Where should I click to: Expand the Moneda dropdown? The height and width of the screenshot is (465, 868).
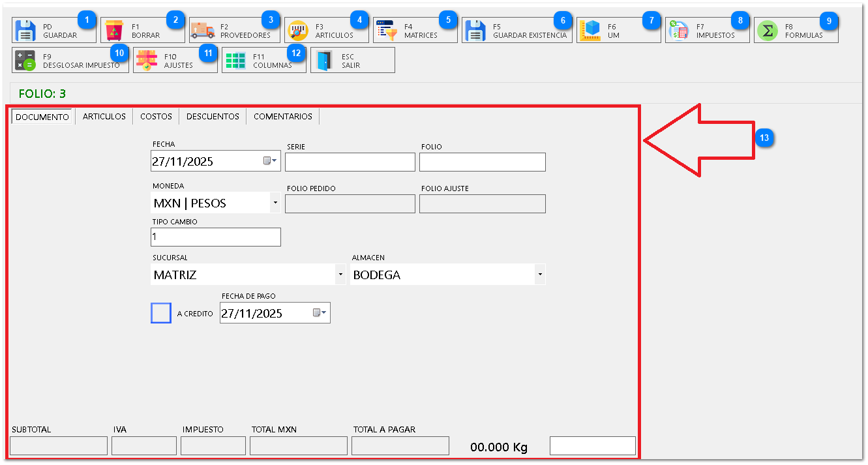tap(275, 203)
